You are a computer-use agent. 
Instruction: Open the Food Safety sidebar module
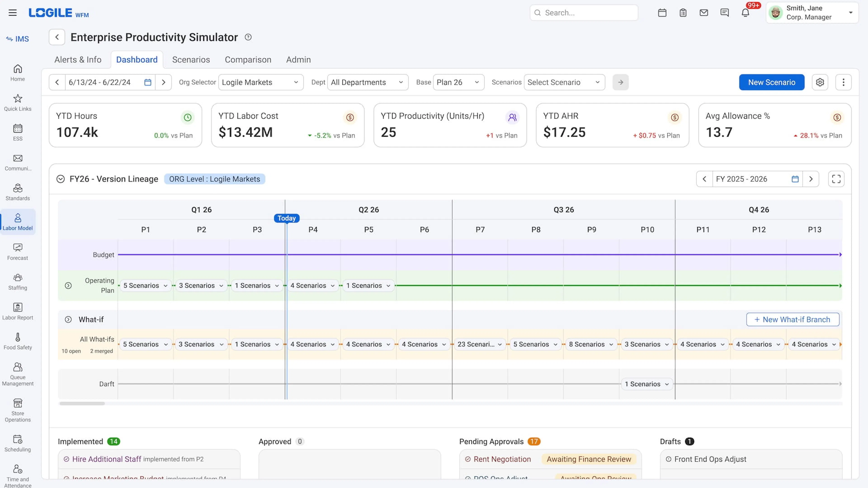click(x=18, y=342)
